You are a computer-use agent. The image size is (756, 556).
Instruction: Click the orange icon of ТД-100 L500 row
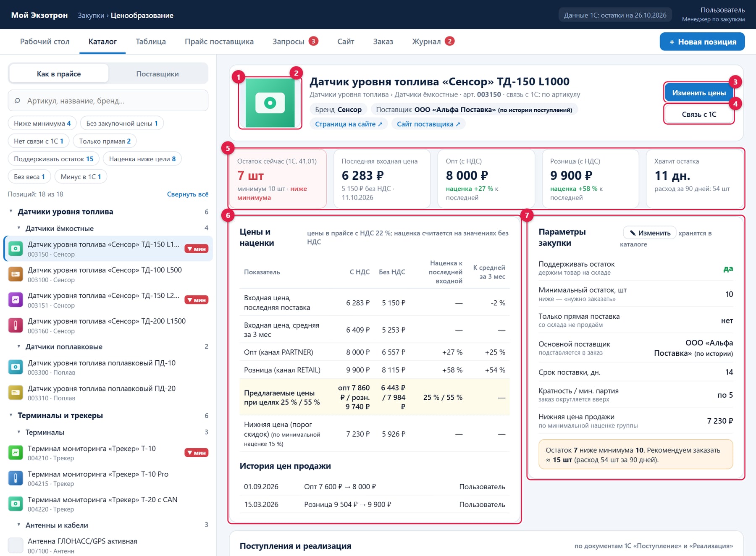[16, 274]
